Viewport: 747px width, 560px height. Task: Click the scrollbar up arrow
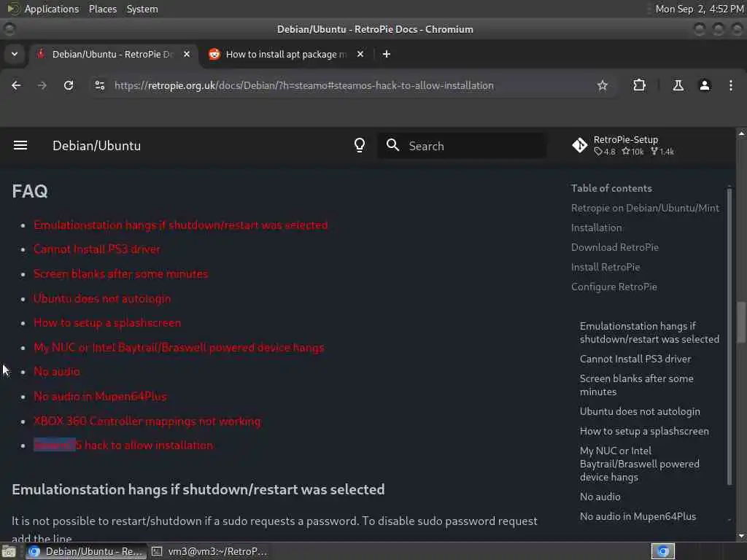pyautogui.click(x=741, y=134)
